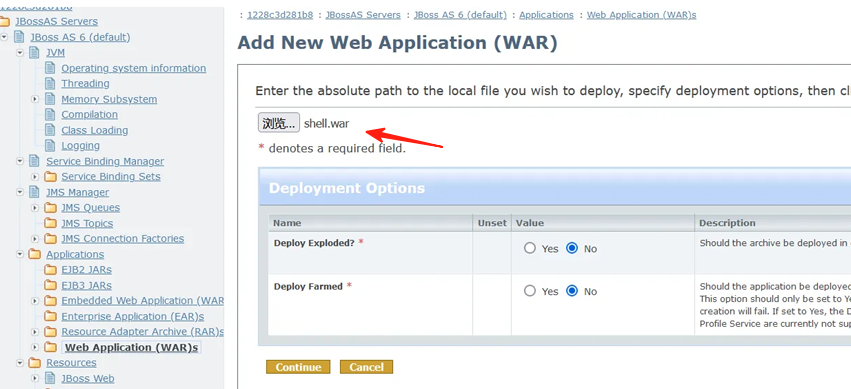851x389 pixels.
Task: Click the page icon beside Memory Subsystem
Action: [x=50, y=99]
